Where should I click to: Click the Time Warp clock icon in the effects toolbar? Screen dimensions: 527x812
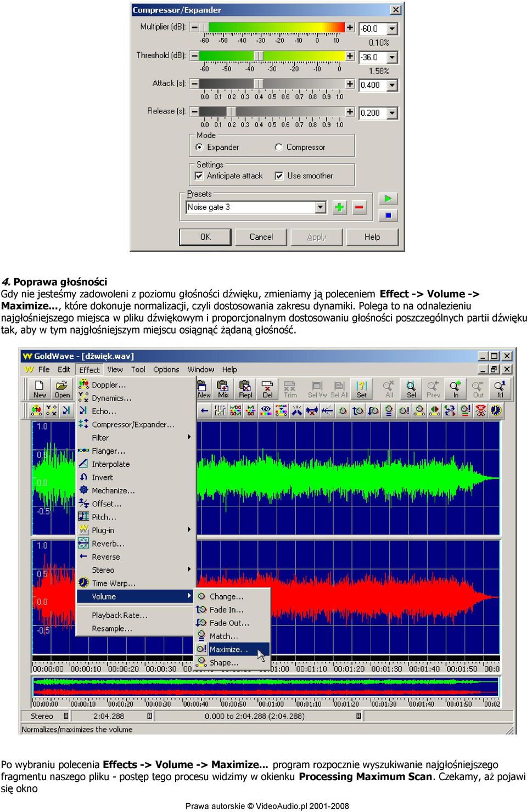point(496,410)
